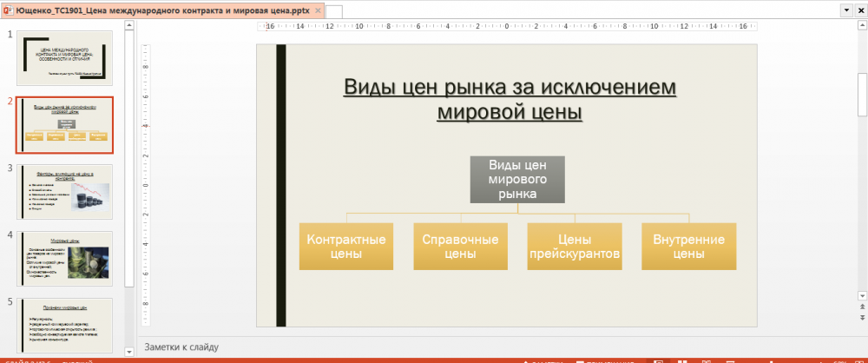Click the empty new tab button
868x363 pixels.
[334, 11]
